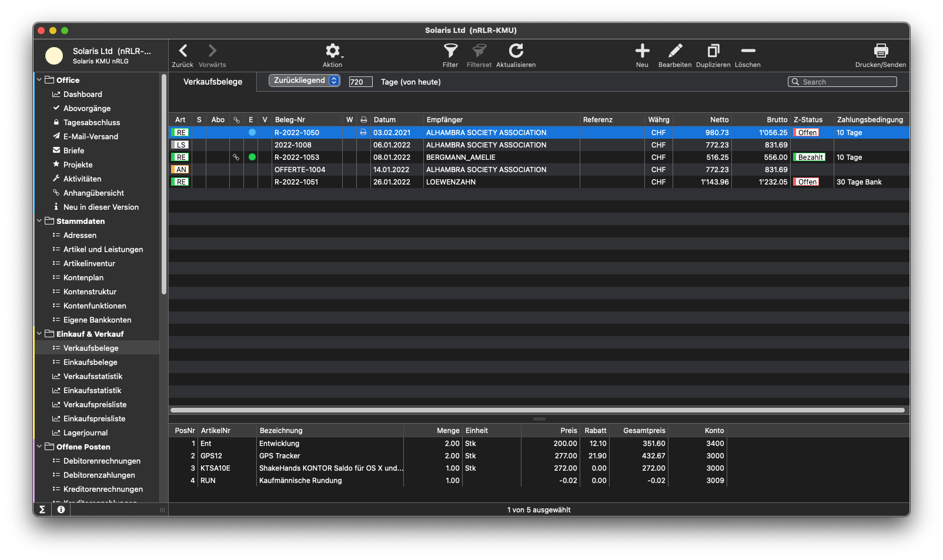
Task: Click the Duplizieren icon
Action: pyautogui.click(x=713, y=51)
